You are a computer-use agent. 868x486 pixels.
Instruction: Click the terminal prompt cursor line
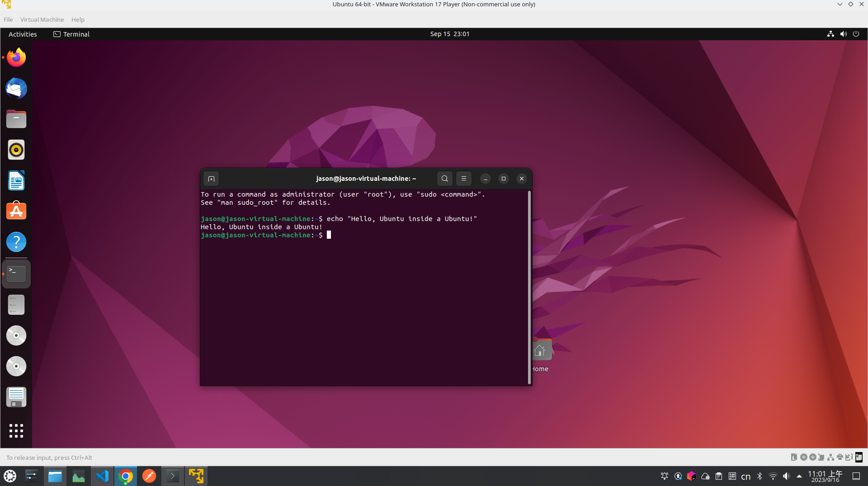tap(266, 235)
